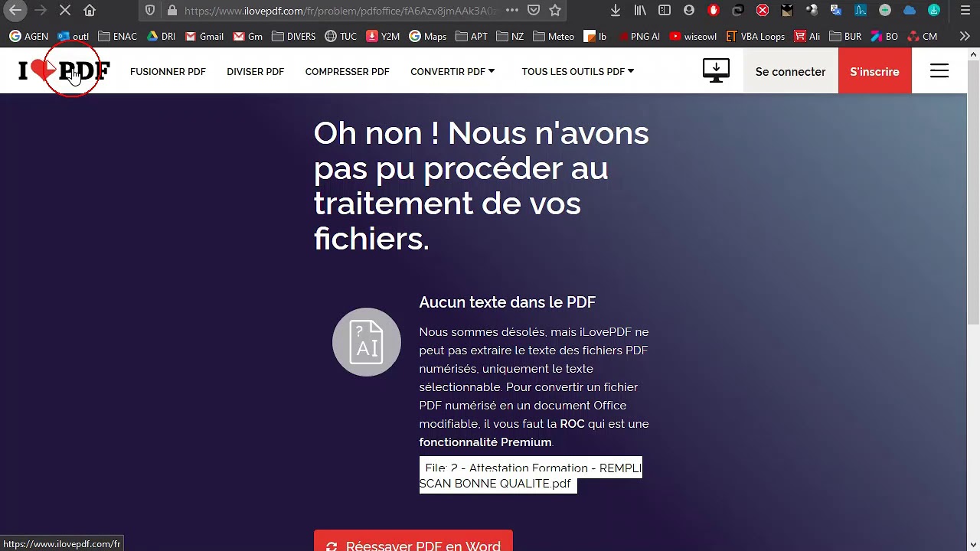980x551 pixels.
Task: Open wiseowl YouTube bookmark
Action: point(693,36)
